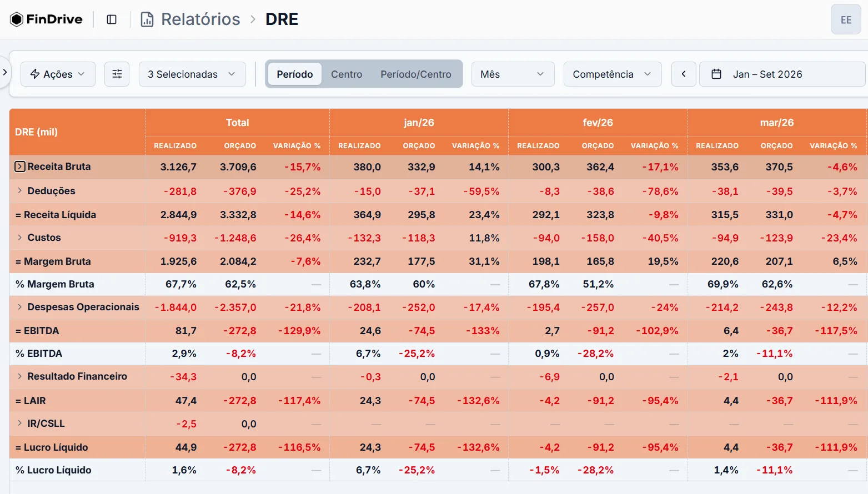Click the calendar icon in date range
The width and height of the screenshot is (868, 494).
click(716, 74)
